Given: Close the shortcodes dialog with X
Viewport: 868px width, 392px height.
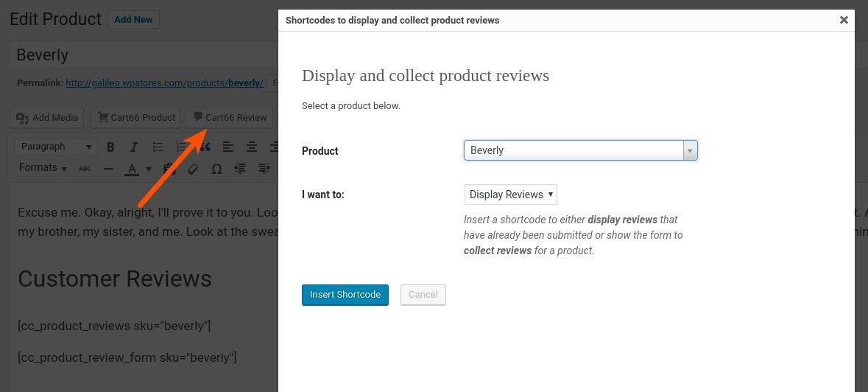Looking at the screenshot, I should 844,20.
